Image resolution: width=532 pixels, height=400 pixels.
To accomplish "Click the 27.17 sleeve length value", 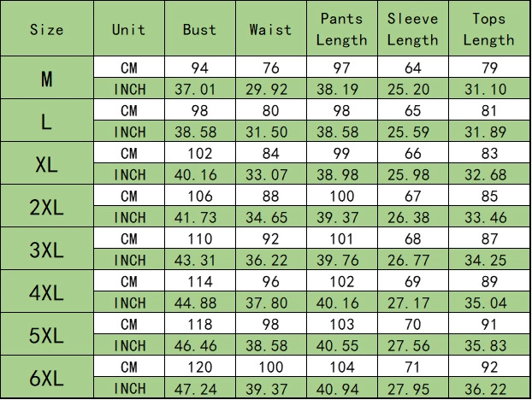I will [411, 303].
